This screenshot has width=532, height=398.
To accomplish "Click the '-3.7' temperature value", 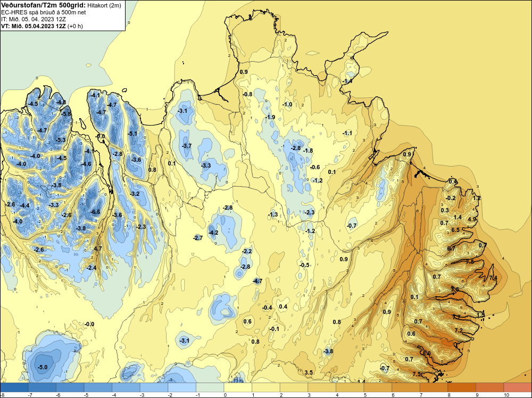I will coord(187,146).
